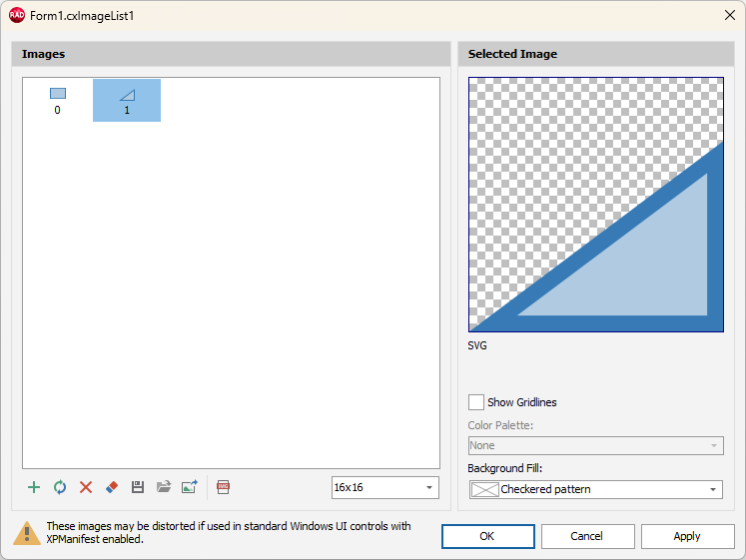Click the Replace image circular arrows icon

60,487
